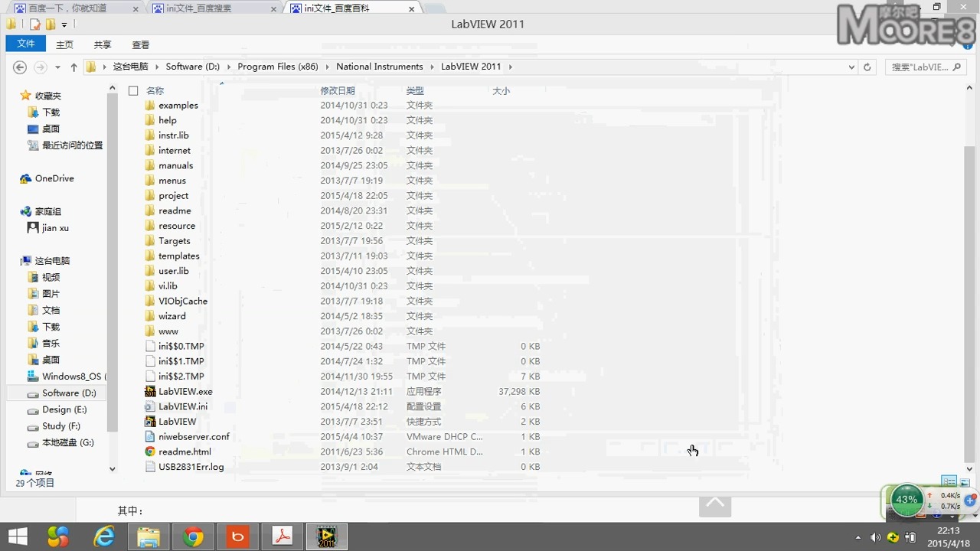Image resolution: width=980 pixels, height=551 pixels.
Task: Expand chevron after Program Files (x86) breadcrumb
Action: tap(327, 67)
